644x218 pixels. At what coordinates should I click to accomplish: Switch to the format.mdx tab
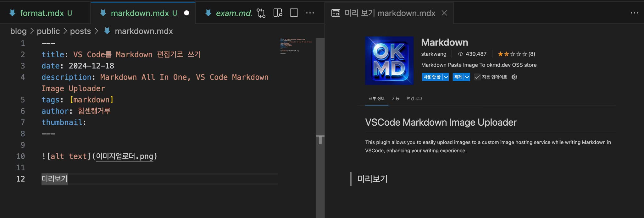tap(45, 13)
